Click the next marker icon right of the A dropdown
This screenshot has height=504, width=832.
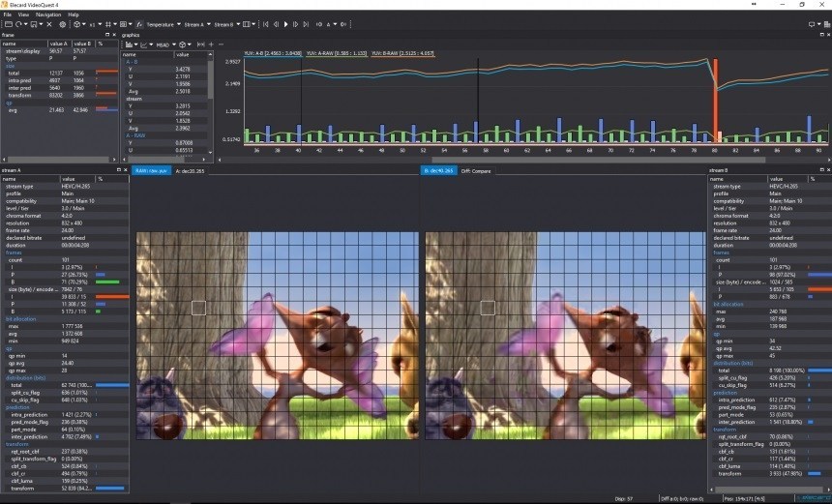[343, 24]
